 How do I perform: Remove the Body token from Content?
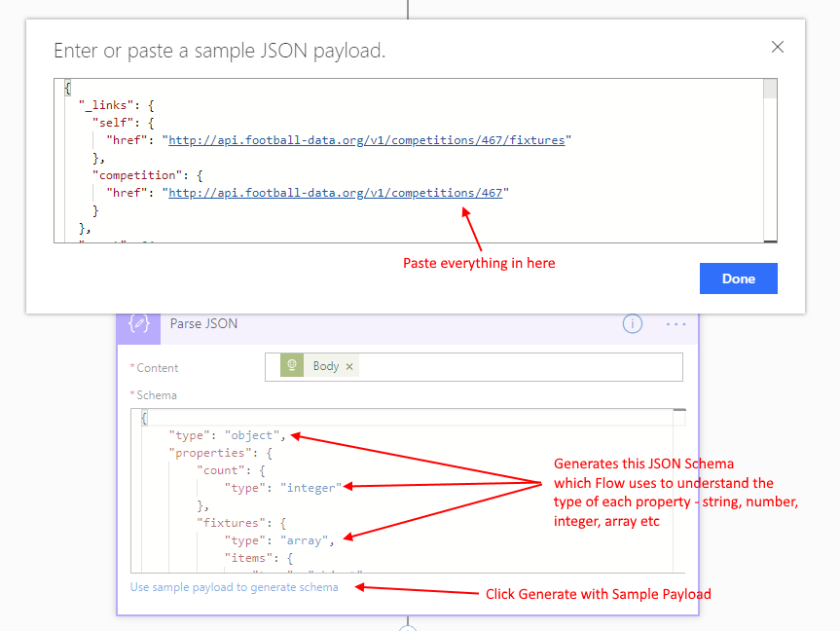tap(349, 366)
